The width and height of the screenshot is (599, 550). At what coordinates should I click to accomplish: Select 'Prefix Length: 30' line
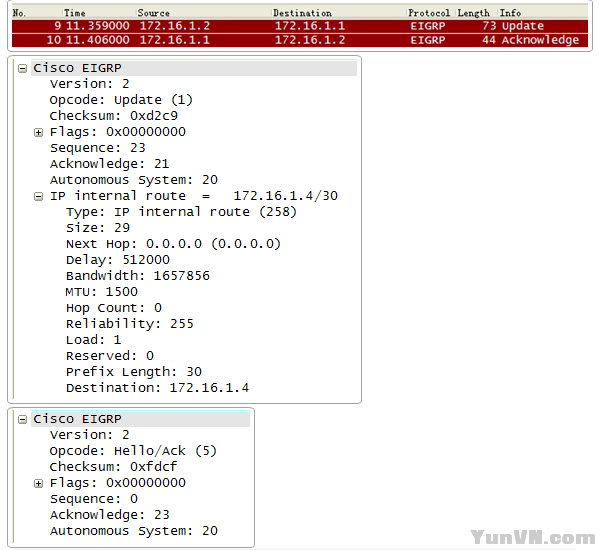click(134, 372)
